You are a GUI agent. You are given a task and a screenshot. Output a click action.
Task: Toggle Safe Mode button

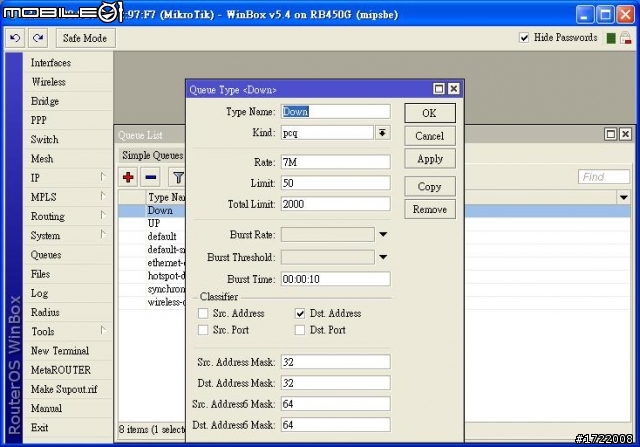click(x=85, y=38)
